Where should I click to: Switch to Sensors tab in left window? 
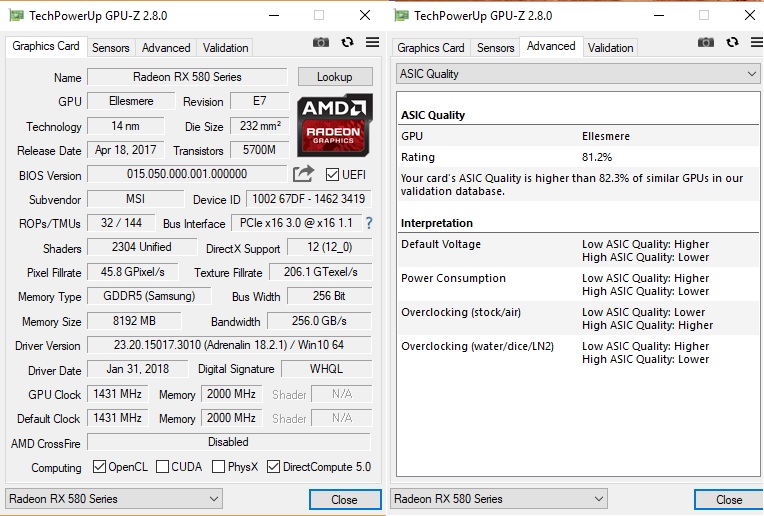coord(110,48)
